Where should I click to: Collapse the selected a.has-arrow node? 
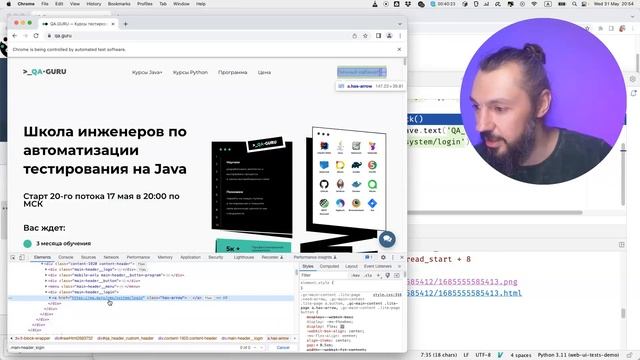pyautogui.click(x=50, y=298)
